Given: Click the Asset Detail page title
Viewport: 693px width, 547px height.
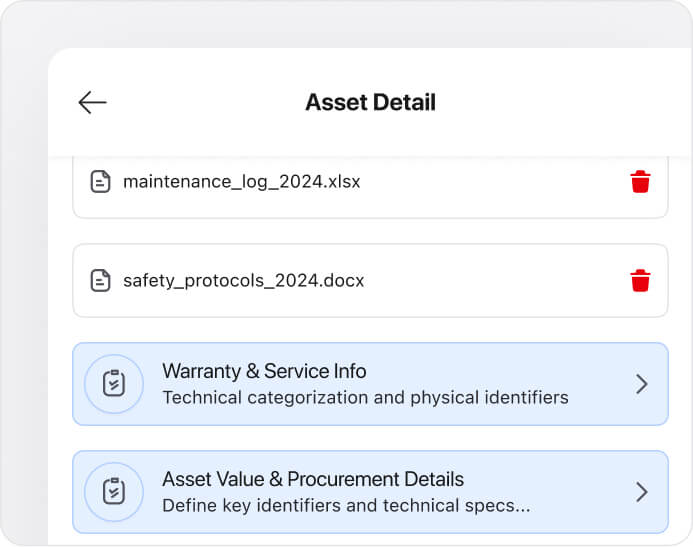Looking at the screenshot, I should click(x=370, y=103).
